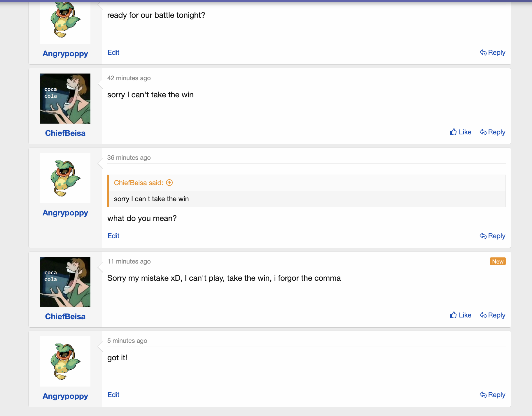Edit the "ready for our battle tonight?" post

click(x=113, y=52)
